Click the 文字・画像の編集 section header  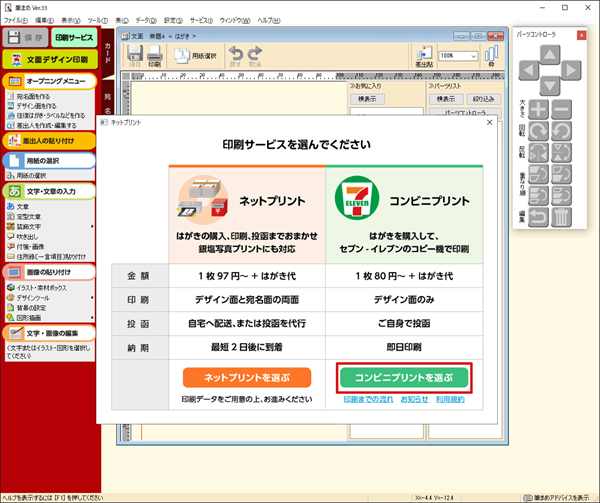pyautogui.click(x=50, y=333)
